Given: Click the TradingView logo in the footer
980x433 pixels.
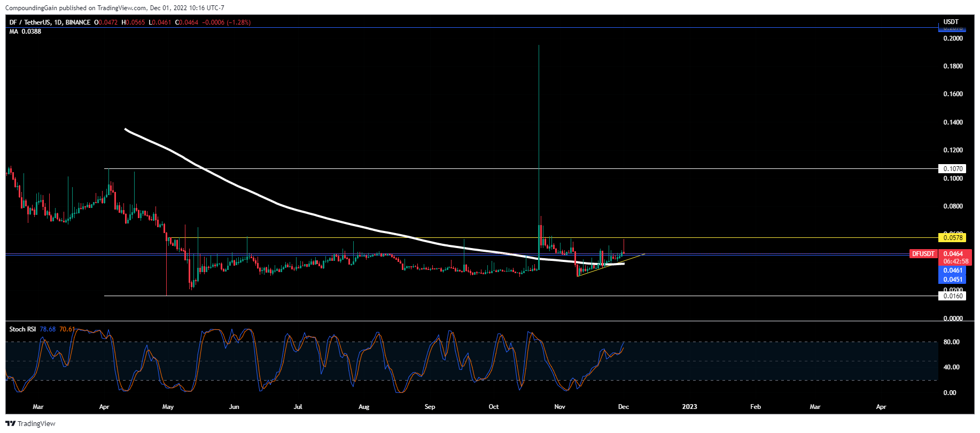Looking at the screenshot, I should pos(30,423).
